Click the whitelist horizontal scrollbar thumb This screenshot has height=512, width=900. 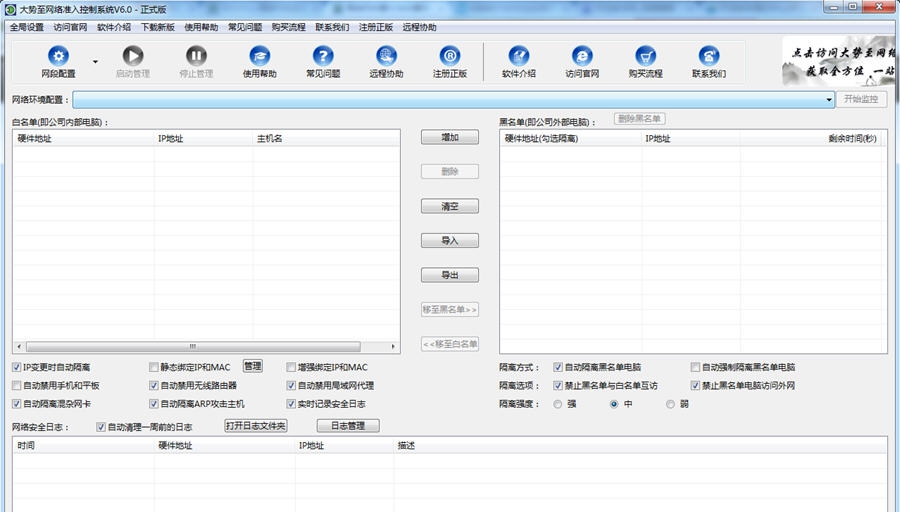pyautogui.click(x=193, y=347)
